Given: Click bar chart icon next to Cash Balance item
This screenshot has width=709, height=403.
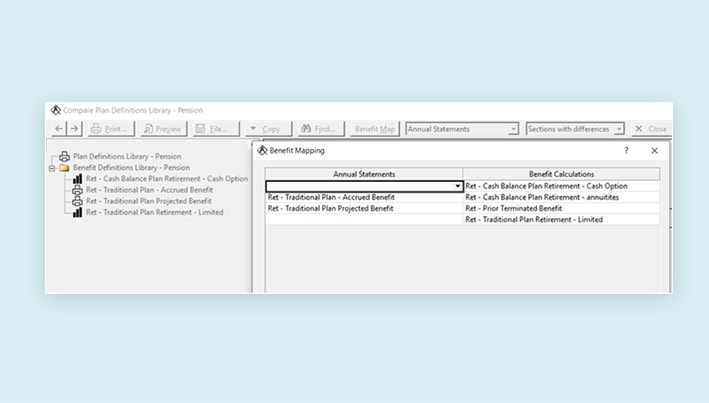Looking at the screenshot, I should 78,179.
